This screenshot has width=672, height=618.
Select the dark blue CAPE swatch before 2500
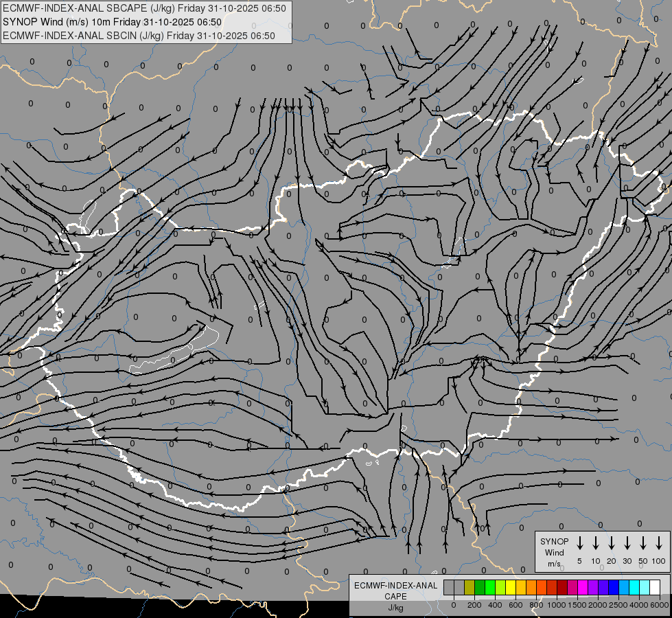(x=614, y=587)
